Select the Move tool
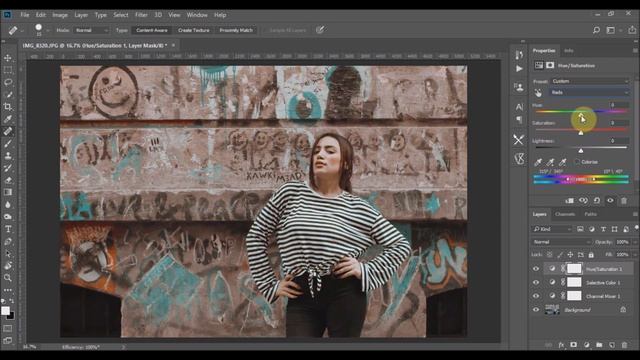Image resolution: width=640 pixels, height=360 pixels. 8,58
